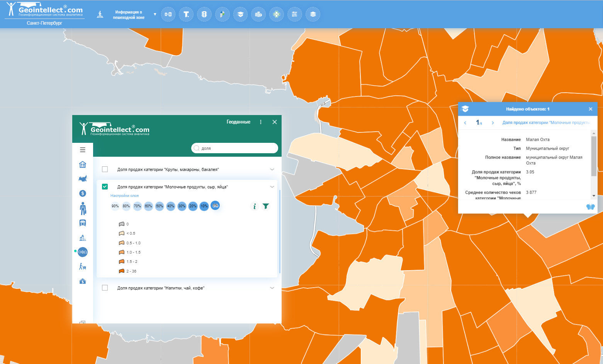Select the T. text tool button
This screenshot has height=364, width=603.
(x=186, y=14)
